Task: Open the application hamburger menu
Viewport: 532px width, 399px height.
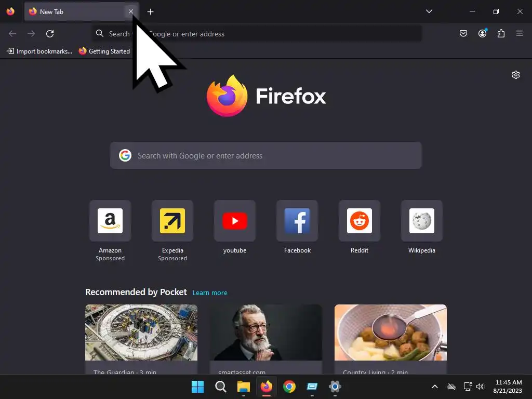Action: click(x=520, y=33)
